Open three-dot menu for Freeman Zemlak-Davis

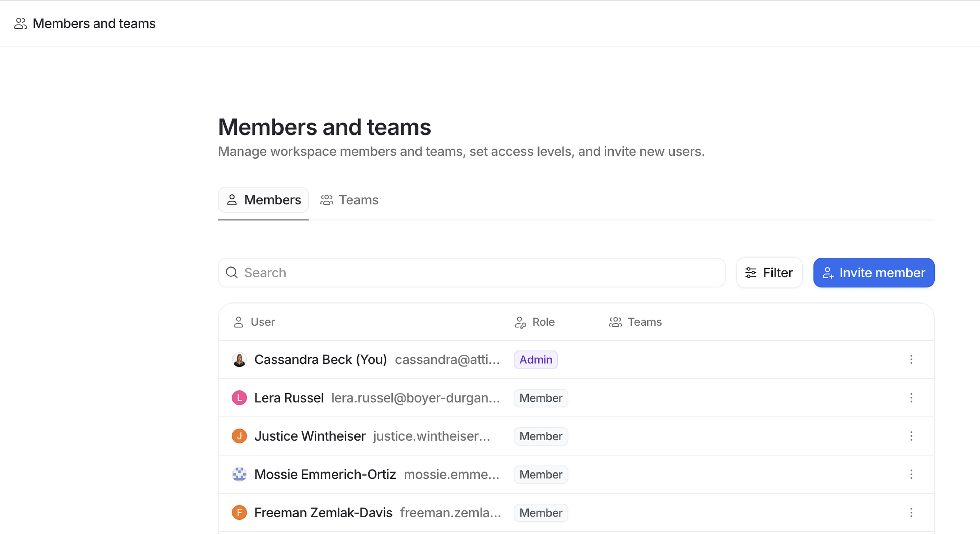point(911,513)
